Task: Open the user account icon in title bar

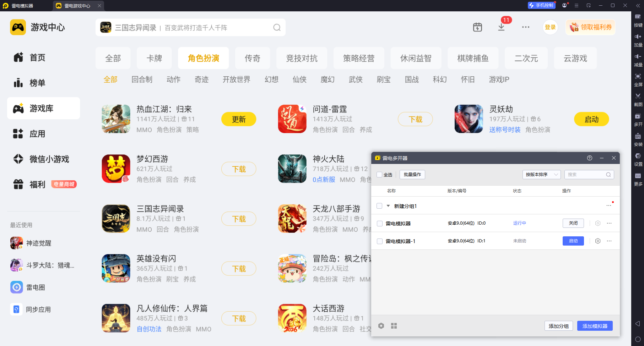Action: coord(564,5)
